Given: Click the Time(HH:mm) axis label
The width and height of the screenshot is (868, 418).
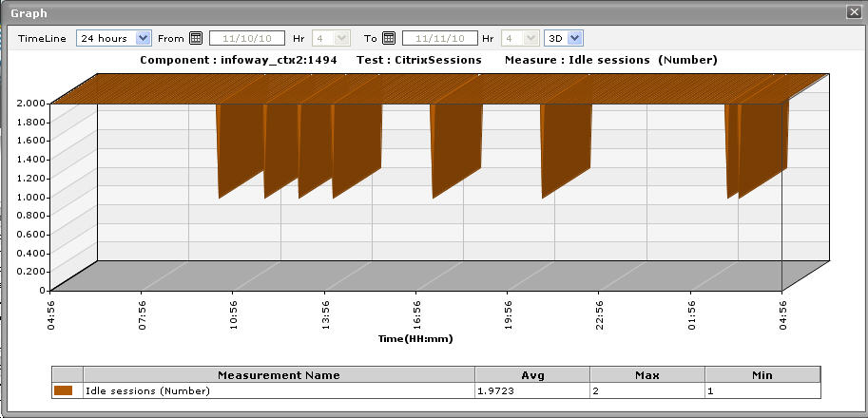Looking at the screenshot, I should coord(415,338).
